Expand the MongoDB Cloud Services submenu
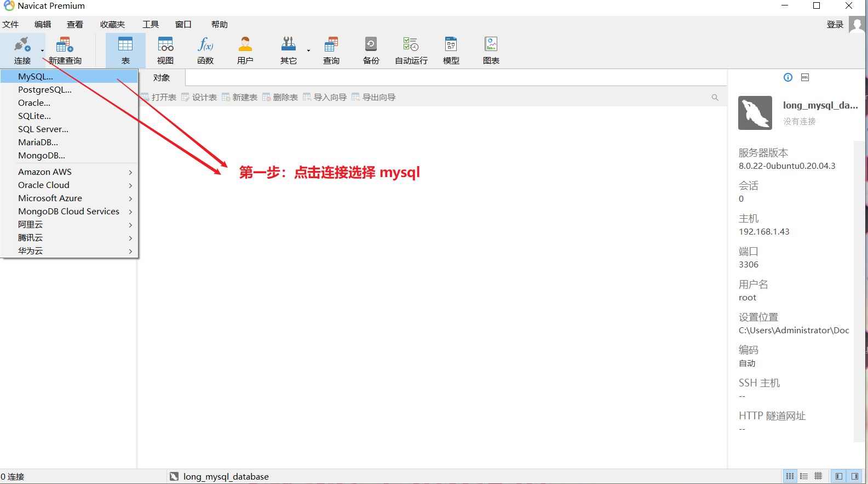Screen dimensions: 868x484 pos(130,212)
